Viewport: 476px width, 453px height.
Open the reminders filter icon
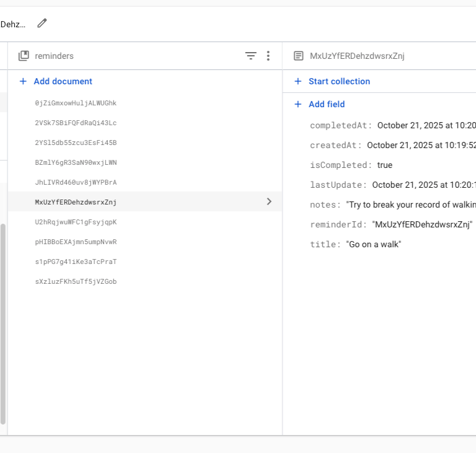point(250,56)
